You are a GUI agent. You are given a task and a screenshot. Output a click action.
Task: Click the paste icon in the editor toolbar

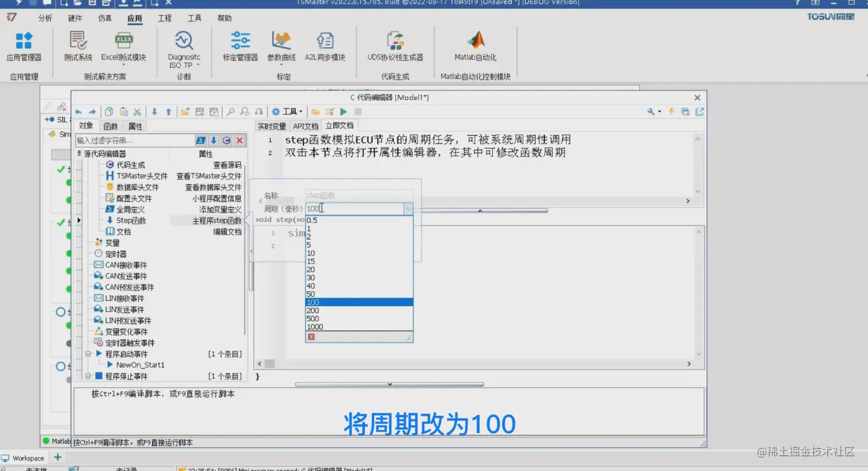tap(123, 112)
